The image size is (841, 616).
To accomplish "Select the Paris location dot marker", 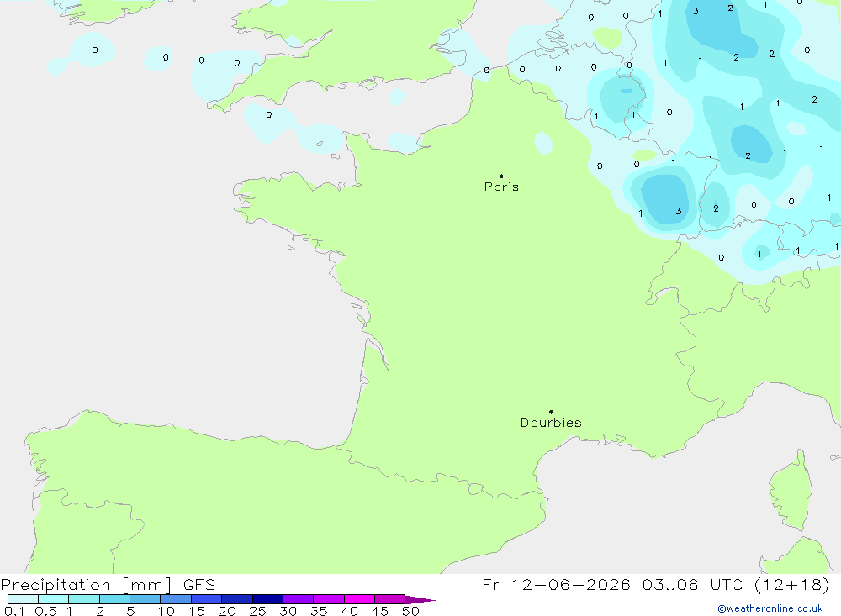I will [501, 176].
